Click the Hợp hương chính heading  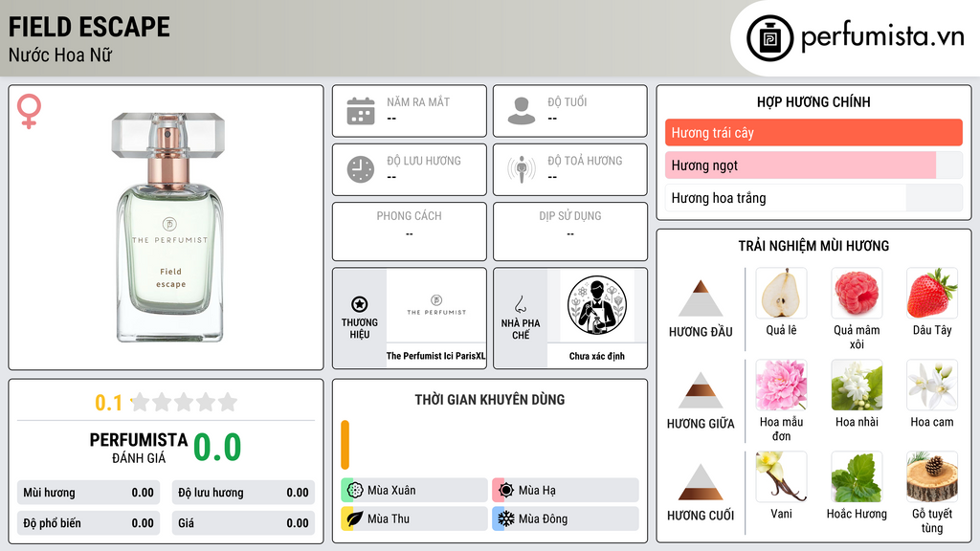coord(813,101)
